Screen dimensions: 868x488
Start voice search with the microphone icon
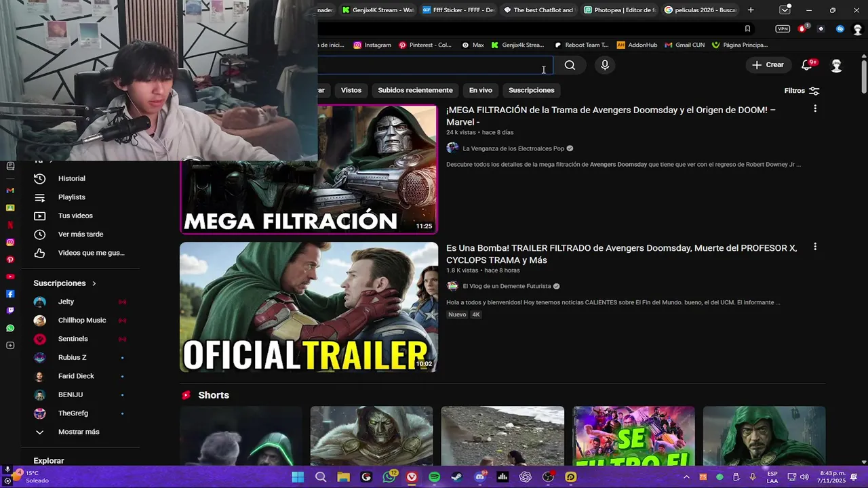point(605,65)
